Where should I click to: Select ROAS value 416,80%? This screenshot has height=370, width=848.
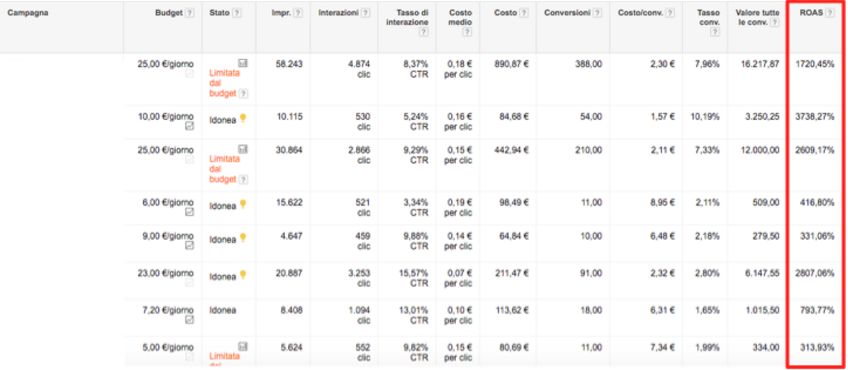[x=817, y=202]
